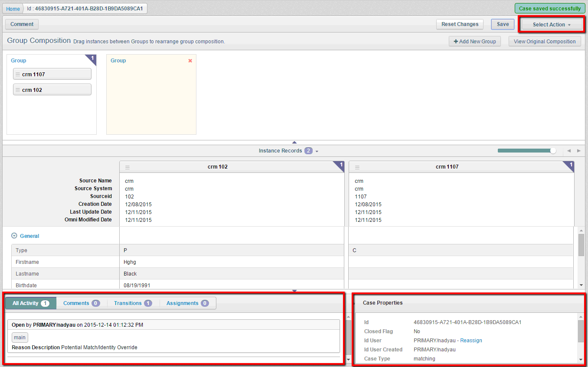Viewport: 588px width, 367px height.
Task: Click previous arrow next to zoom slider
Action: (x=569, y=151)
